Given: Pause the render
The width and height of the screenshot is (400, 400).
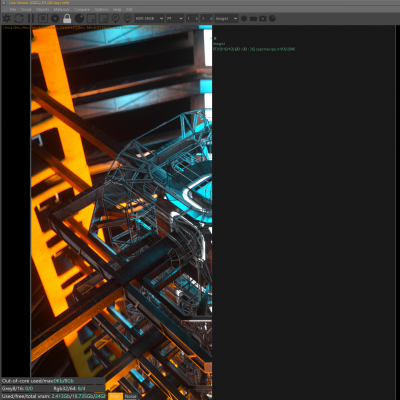Looking at the screenshot, I should pyautogui.click(x=31, y=18).
